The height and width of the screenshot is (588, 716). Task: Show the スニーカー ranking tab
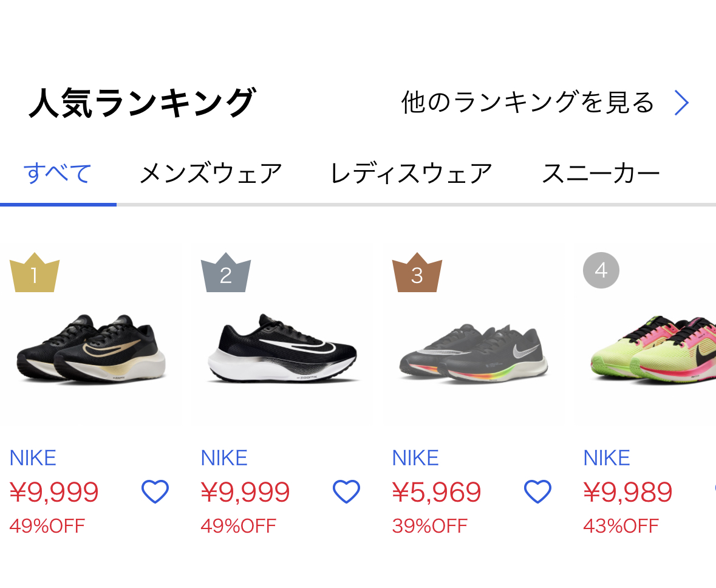[x=601, y=174]
